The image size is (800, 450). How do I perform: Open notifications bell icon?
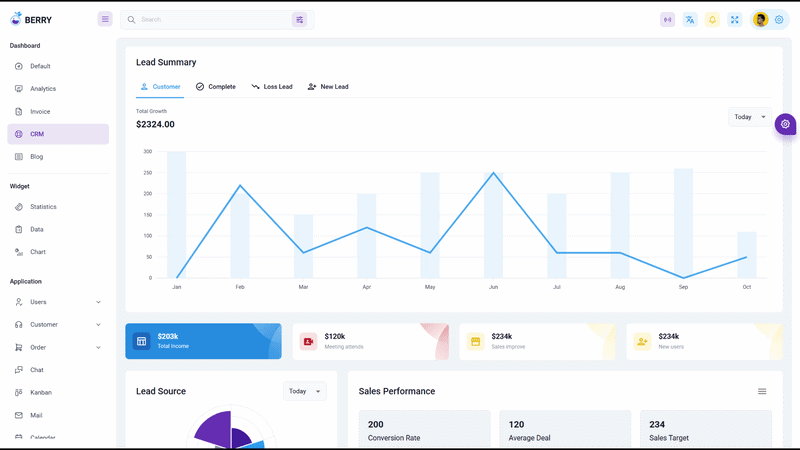712,20
